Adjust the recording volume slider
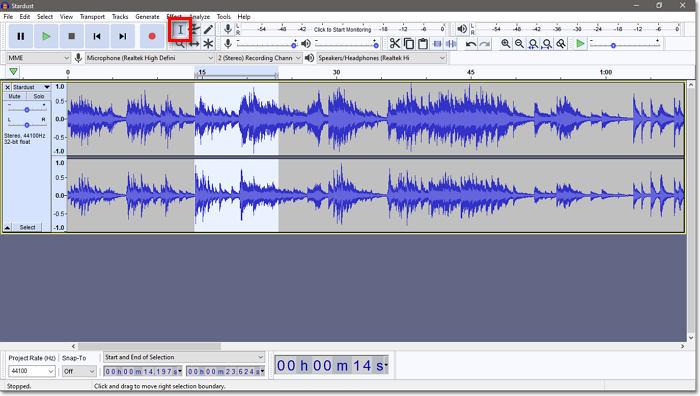Screen dimensions: 700x396 point(266,44)
